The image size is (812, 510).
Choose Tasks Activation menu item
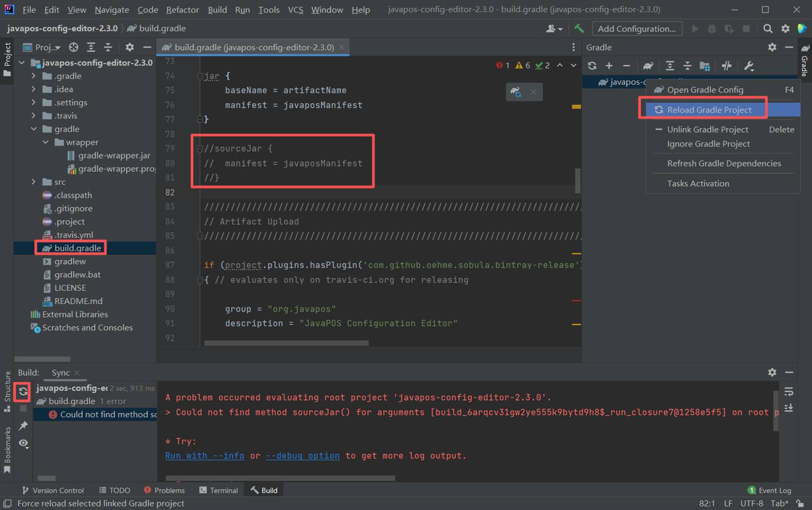point(723,183)
